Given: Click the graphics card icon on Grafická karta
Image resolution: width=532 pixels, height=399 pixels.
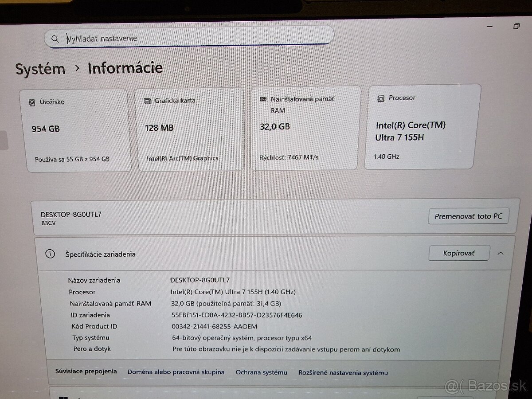Looking at the screenshot, I should coord(147,100).
